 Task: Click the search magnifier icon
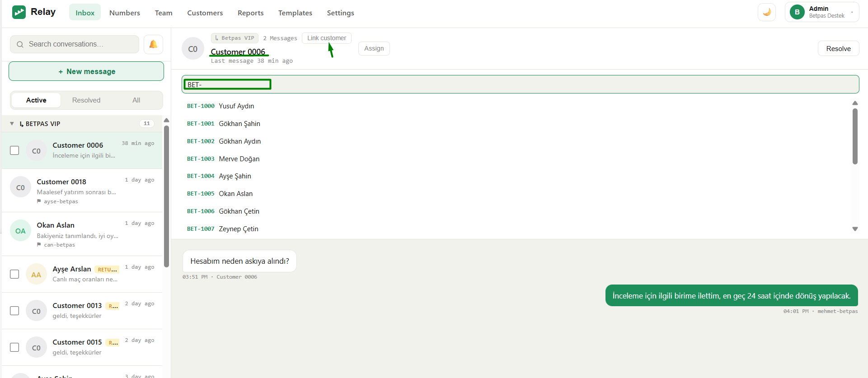click(x=20, y=44)
